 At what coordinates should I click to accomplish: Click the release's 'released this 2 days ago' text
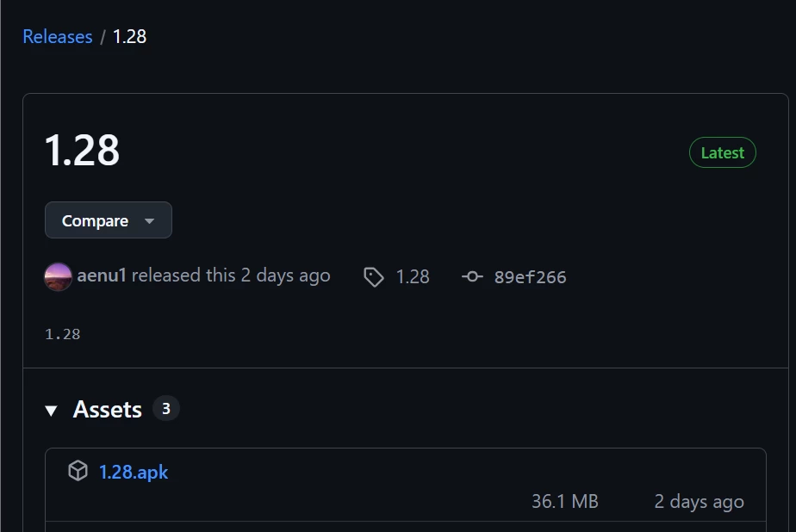[x=231, y=275]
